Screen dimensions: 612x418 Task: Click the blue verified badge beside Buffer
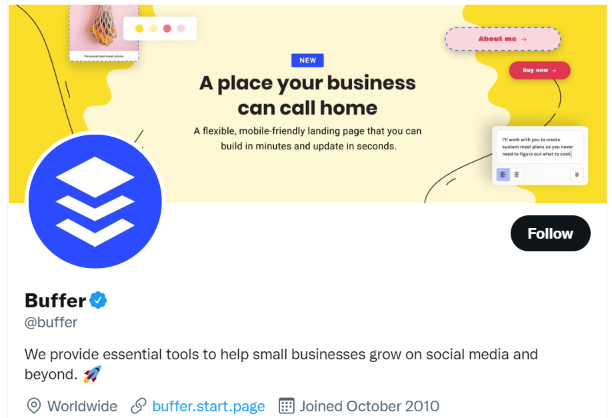[x=99, y=300]
